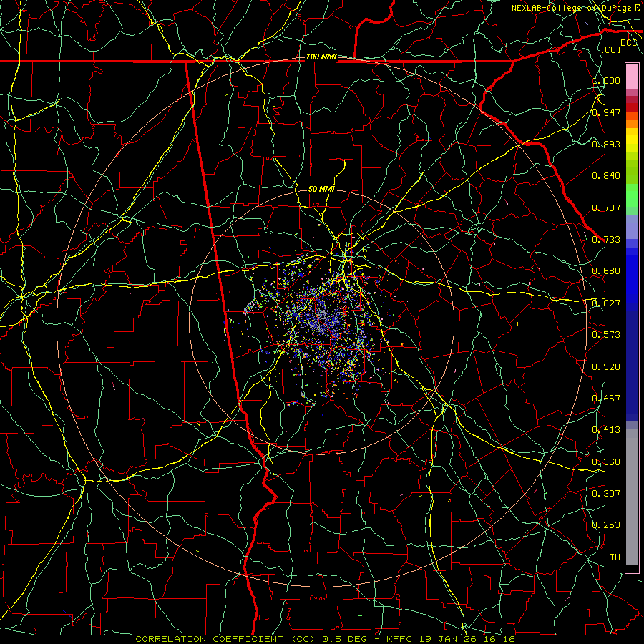
Task: Click the dense radar echo cluster at center
Action: [323, 324]
